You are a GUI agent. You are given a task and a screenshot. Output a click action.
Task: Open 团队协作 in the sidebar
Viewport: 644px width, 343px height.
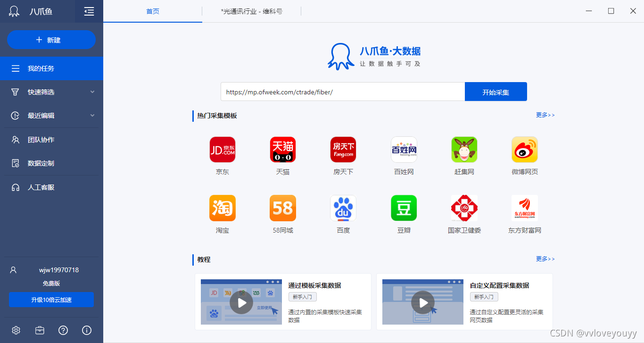[x=51, y=140]
